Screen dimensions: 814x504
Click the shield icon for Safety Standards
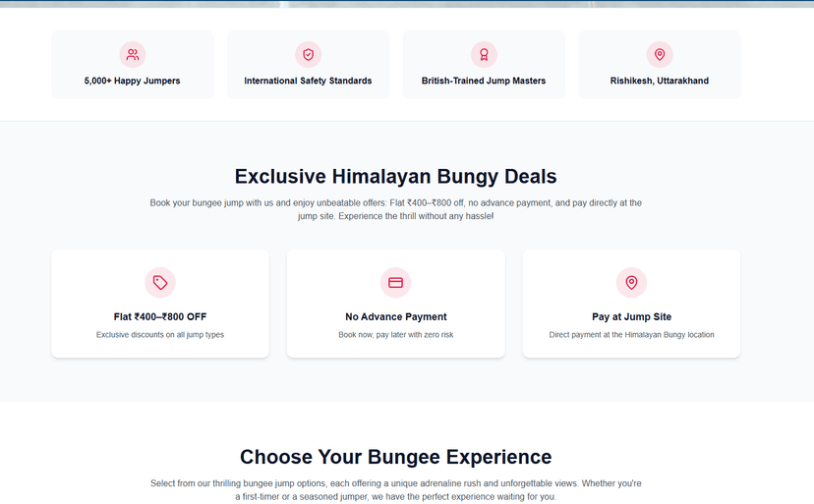click(308, 55)
